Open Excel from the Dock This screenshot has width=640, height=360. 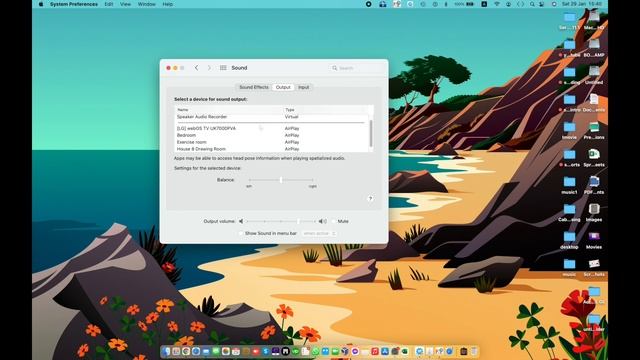coord(405,351)
